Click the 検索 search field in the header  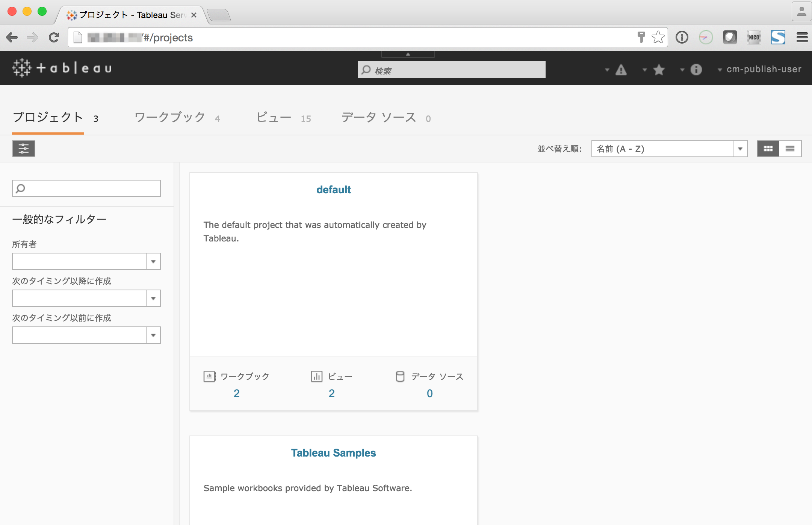[451, 70]
